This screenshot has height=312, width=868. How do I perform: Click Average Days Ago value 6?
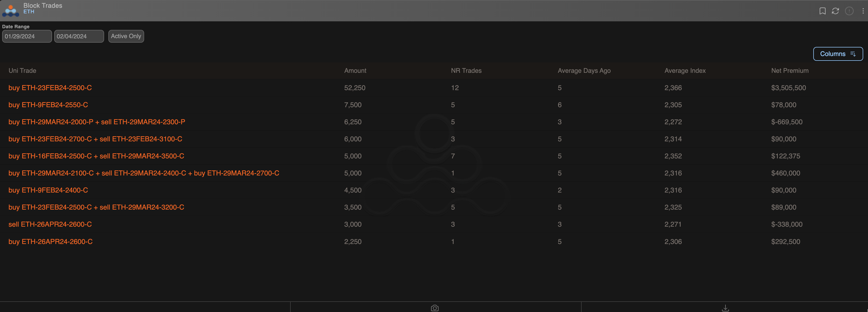click(x=560, y=105)
